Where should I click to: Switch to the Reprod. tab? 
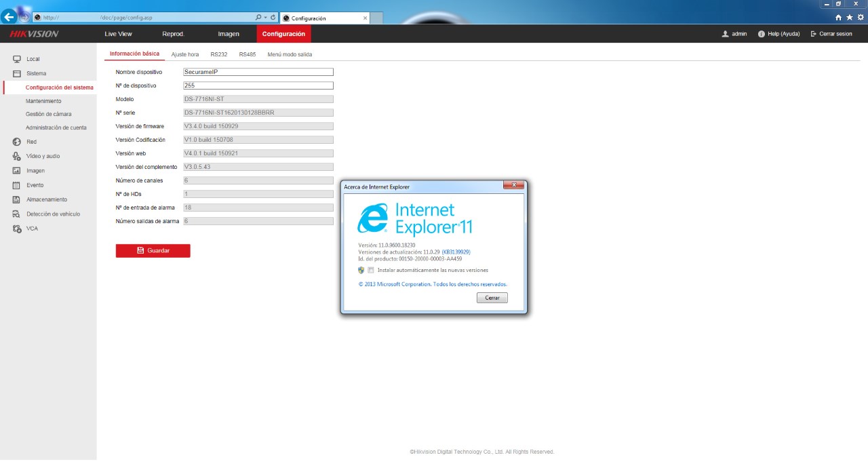coord(173,34)
